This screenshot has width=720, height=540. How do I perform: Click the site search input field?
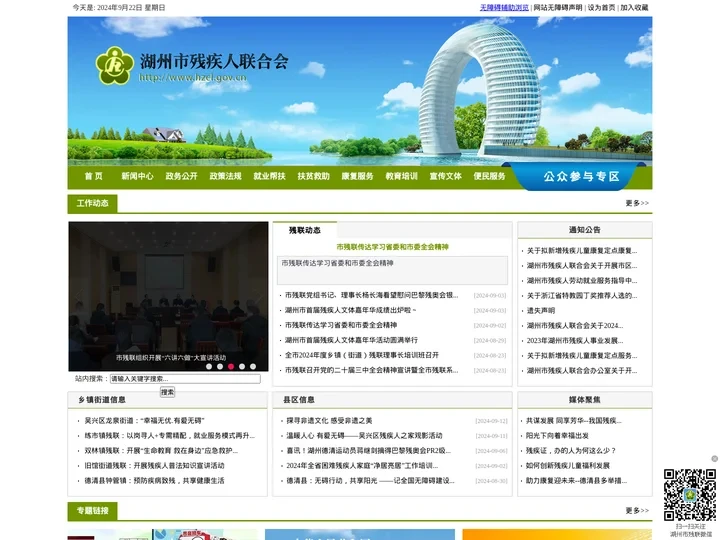[185, 379]
